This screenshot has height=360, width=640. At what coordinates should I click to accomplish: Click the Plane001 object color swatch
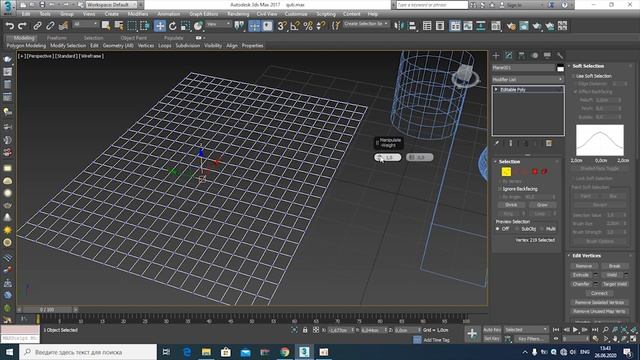coord(560,68)
